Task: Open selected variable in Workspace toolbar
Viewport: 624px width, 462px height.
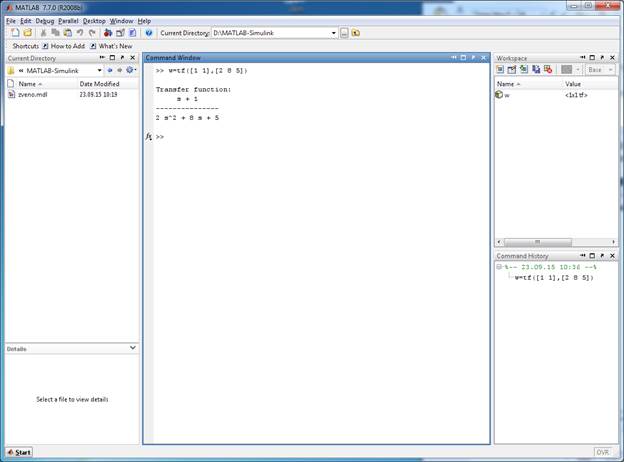Action: pyautogui.click(x=512, y=70)
